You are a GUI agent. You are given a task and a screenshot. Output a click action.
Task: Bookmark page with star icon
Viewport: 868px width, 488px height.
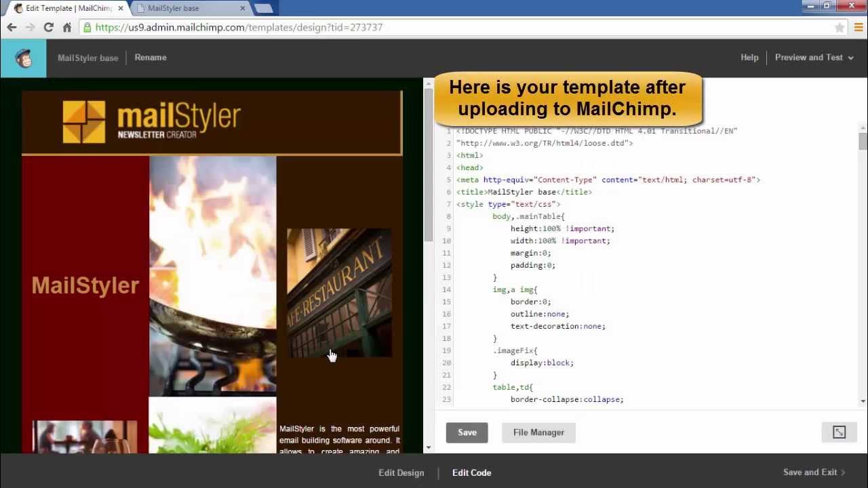(x=840, y=28)
